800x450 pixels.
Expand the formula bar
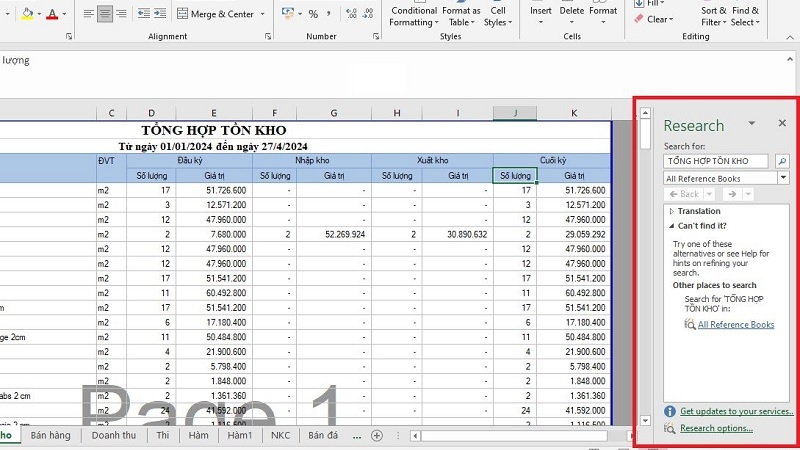(x=790, y=59)
